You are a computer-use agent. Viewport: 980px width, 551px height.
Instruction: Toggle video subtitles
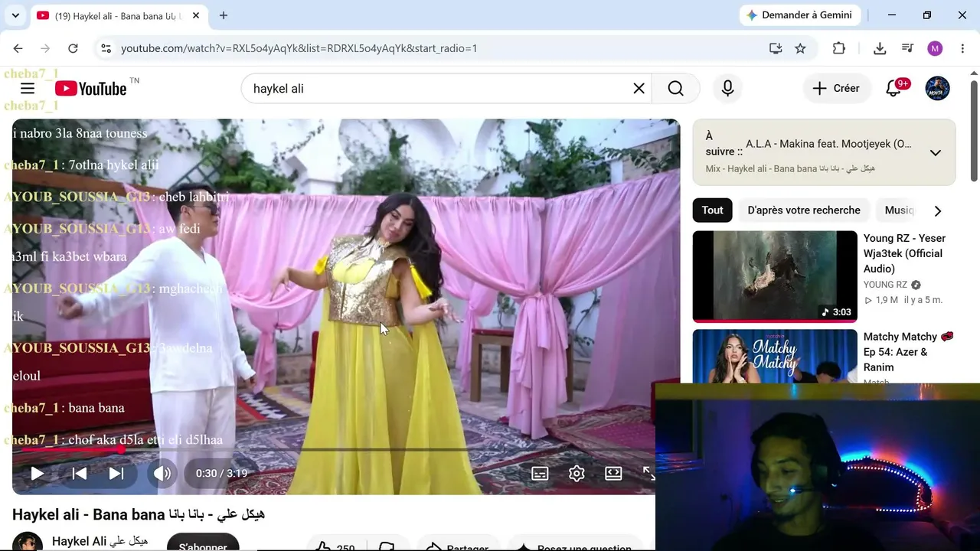click(x=540, y=474)
